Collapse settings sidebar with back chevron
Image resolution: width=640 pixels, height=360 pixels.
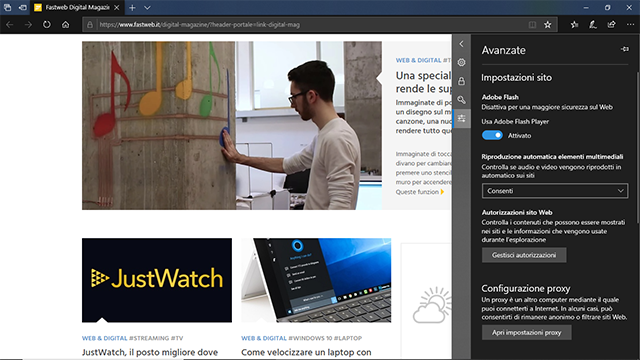pos(461,44)
